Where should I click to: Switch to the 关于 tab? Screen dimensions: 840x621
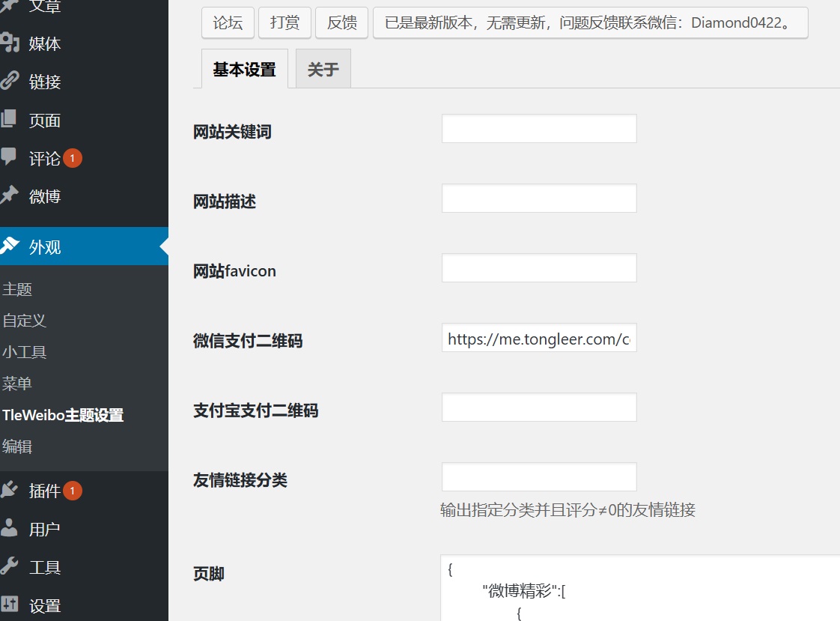coord(323,70)
